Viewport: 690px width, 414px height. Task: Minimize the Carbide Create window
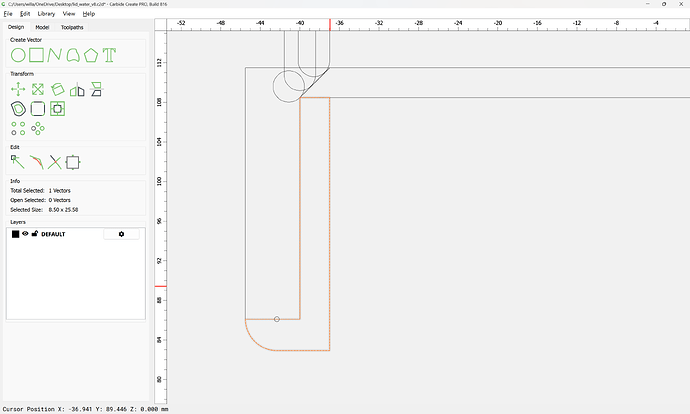pos(648,4)
